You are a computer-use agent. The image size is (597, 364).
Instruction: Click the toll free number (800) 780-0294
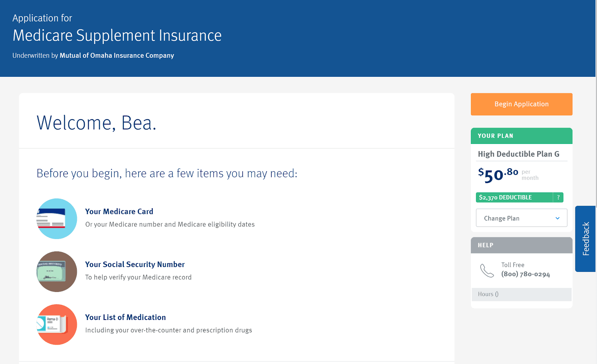[x=525, y=274]
